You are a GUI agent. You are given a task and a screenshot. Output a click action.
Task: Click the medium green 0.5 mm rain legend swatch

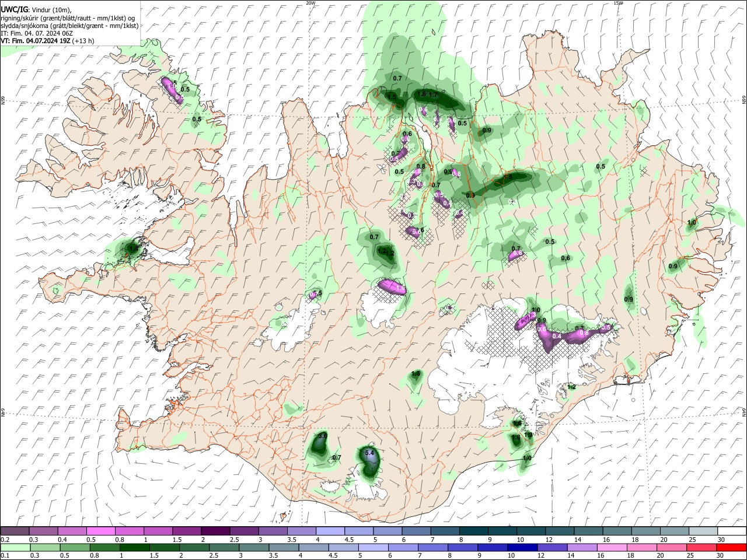[x=75, y=547]
